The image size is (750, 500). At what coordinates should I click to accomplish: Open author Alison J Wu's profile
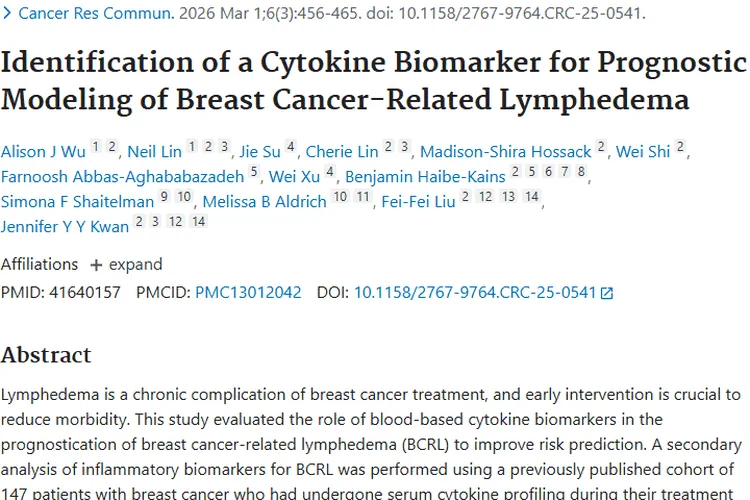[x=44, y=152]
